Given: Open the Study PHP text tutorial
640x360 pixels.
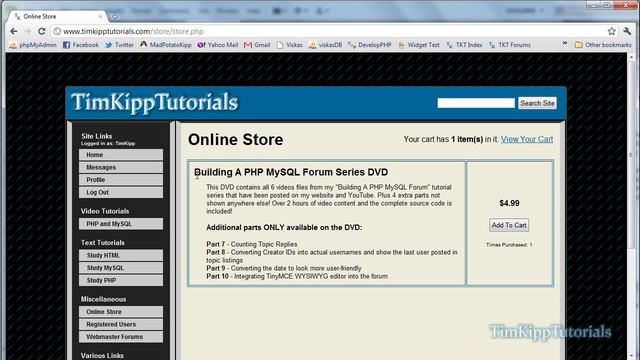Looking at the screenshot, I should pos(121,280).
